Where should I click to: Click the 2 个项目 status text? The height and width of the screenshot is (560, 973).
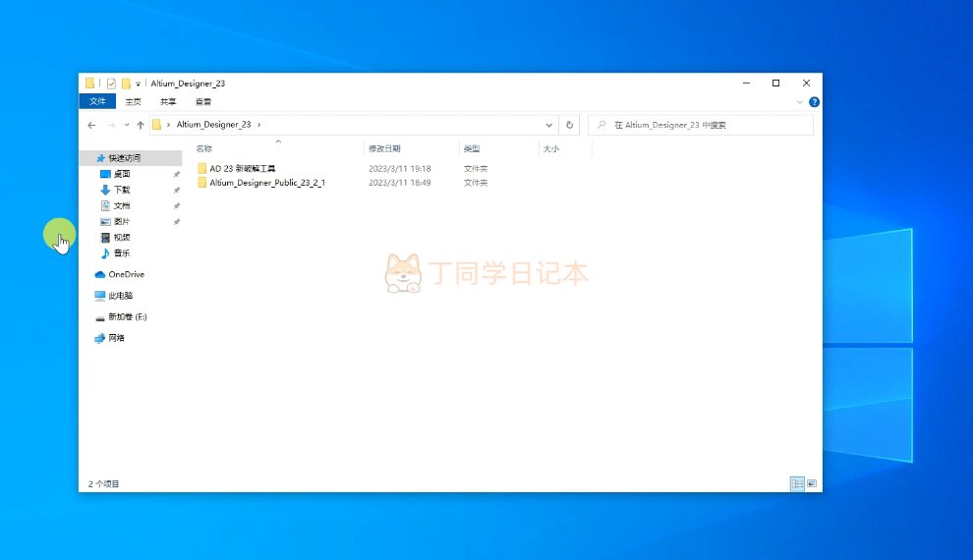pyautogui.click(x=103, y=483)
